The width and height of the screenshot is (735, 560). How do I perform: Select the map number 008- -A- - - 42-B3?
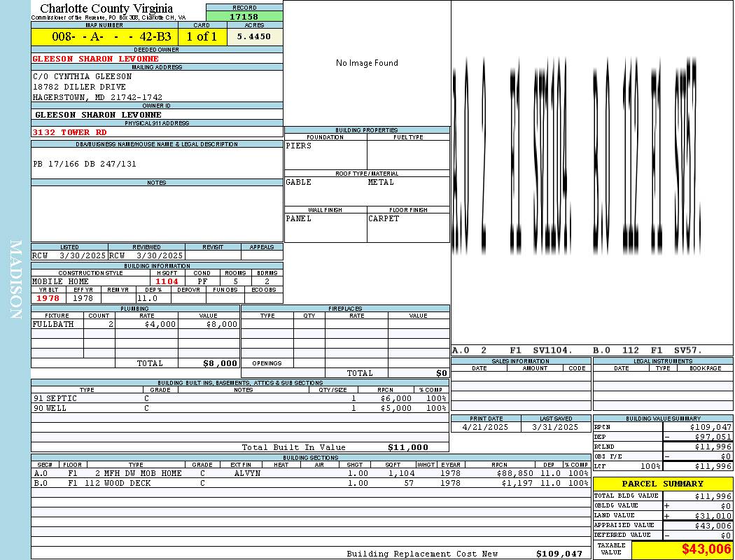tap(111, 36)
